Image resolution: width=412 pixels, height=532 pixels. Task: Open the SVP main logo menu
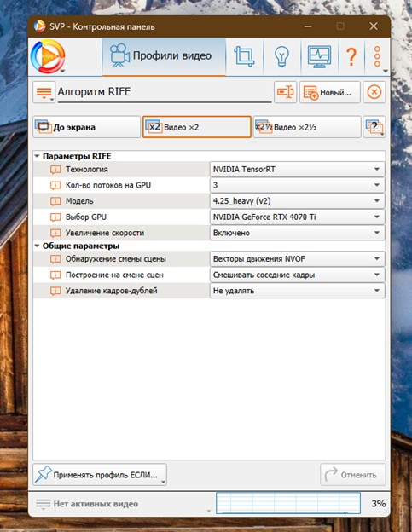point(48,56)
